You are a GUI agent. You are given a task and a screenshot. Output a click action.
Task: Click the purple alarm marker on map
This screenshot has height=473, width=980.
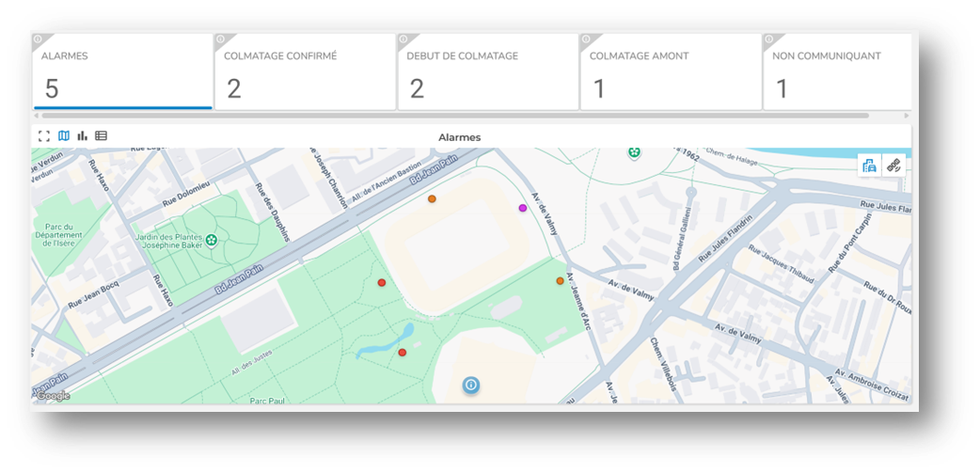523,208
